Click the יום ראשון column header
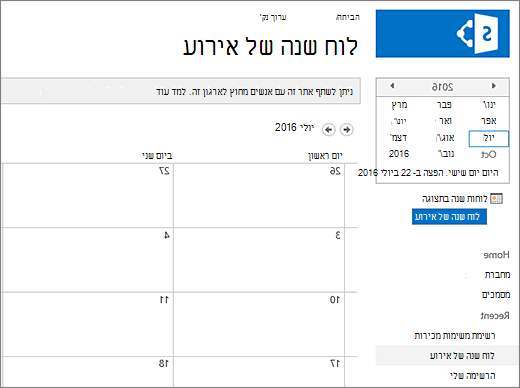Screen dimensions: 520x388 (325, 156)
